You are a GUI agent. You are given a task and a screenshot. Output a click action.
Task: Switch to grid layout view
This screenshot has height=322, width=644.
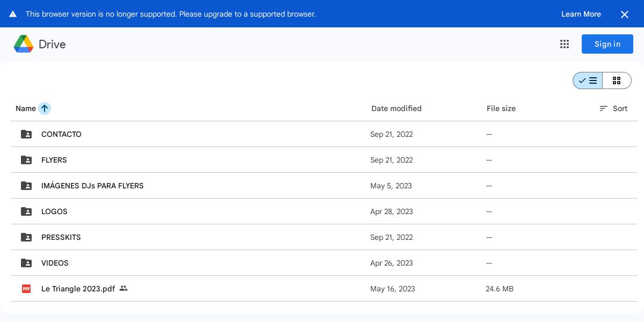(x=617, y=80)
